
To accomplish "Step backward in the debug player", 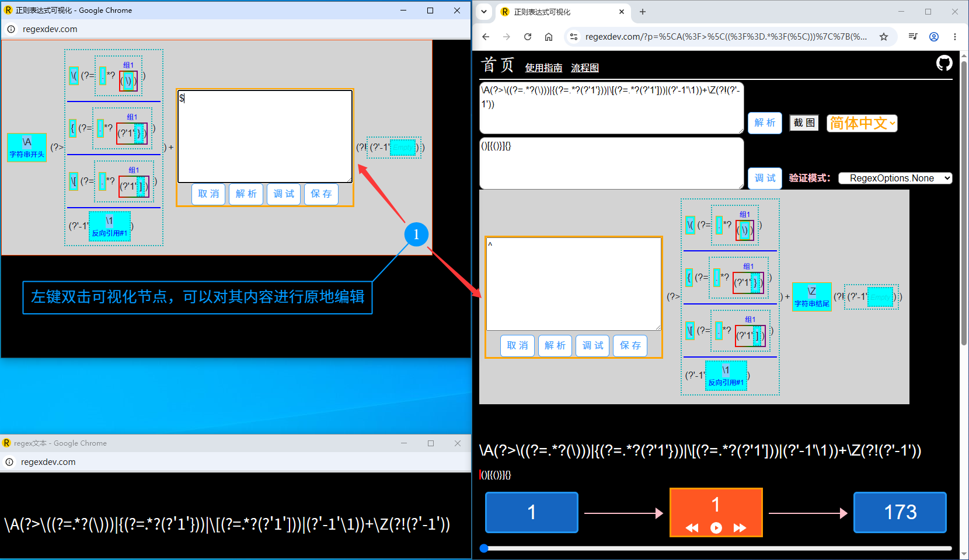I will [x=692, y=528].
